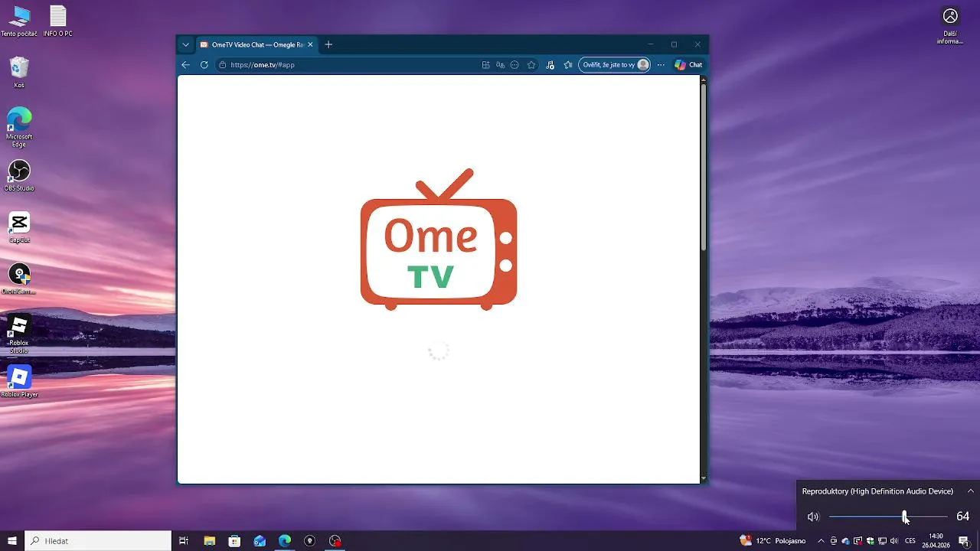This screenshot has height=551, width=980.
Task: Click the taskbar volume speaker icon
Action: [x=894, y=541]
